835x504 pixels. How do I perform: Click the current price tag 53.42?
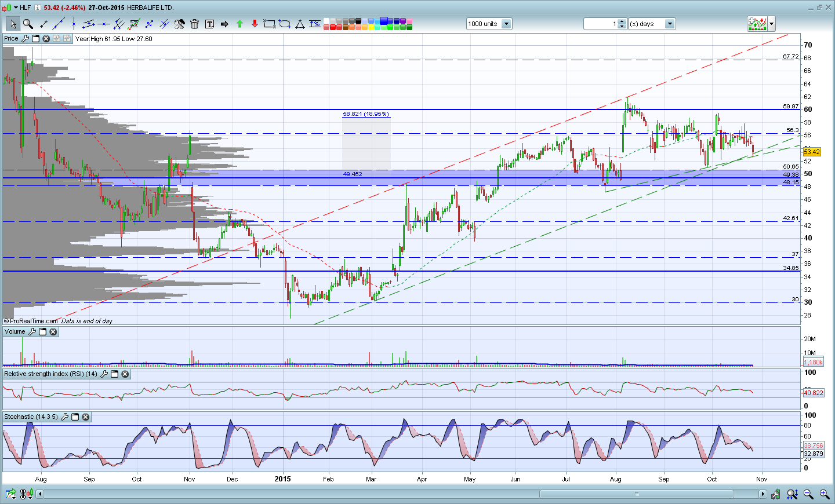coord(812,152)
